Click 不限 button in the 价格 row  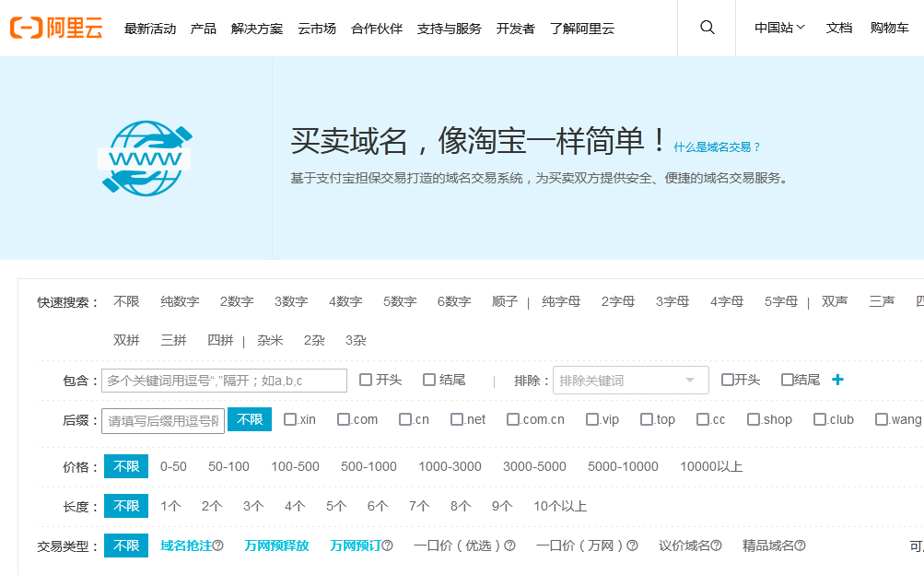[x=126, y=466]
